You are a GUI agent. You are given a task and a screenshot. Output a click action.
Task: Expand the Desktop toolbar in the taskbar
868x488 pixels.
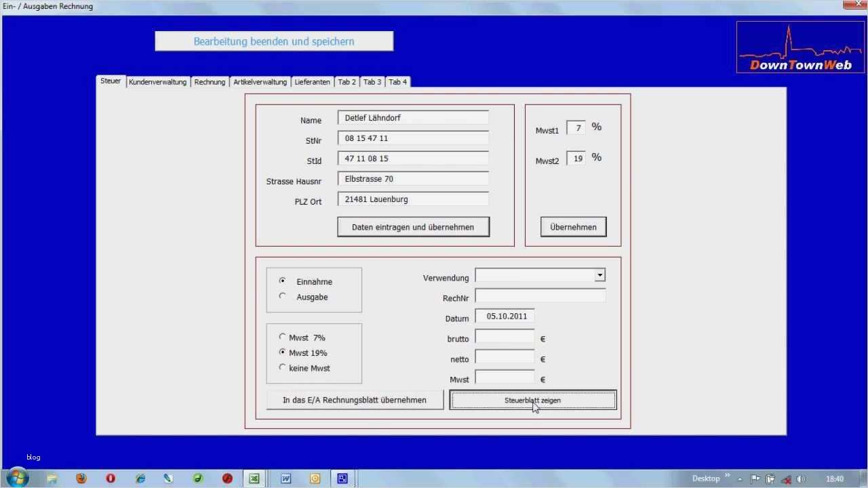pos(727,477)
